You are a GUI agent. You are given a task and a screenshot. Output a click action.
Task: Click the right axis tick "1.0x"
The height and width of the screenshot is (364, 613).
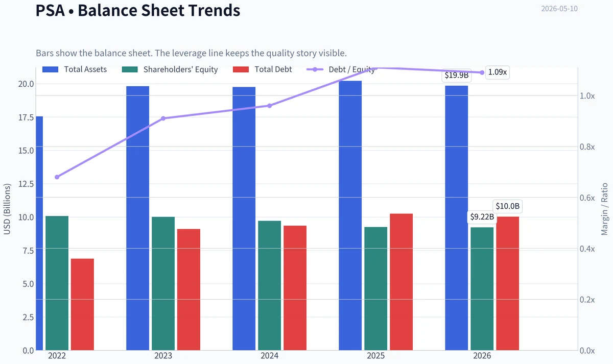click(587, 96)
